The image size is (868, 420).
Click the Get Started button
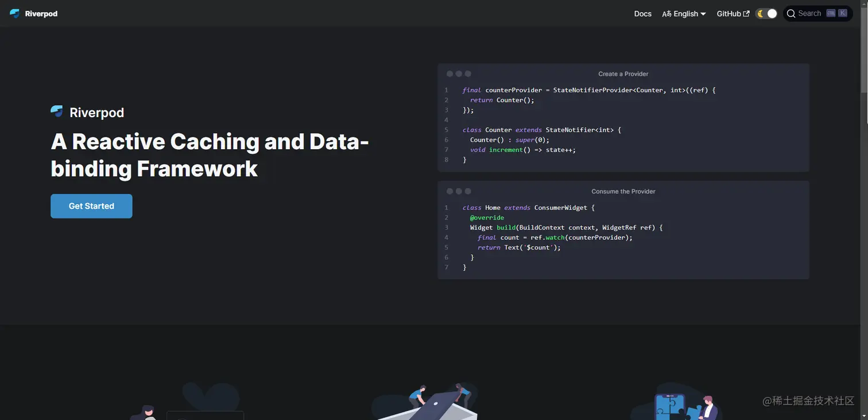[x=91, y=206]
